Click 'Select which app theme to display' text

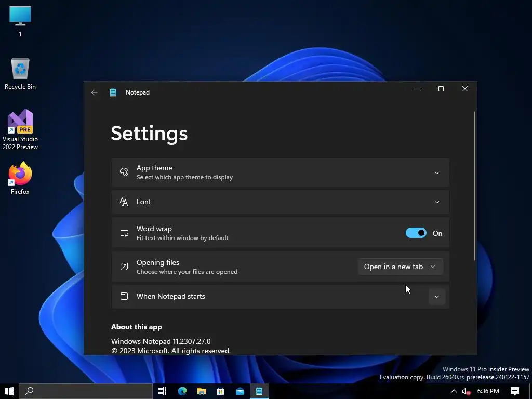point(184,177)
